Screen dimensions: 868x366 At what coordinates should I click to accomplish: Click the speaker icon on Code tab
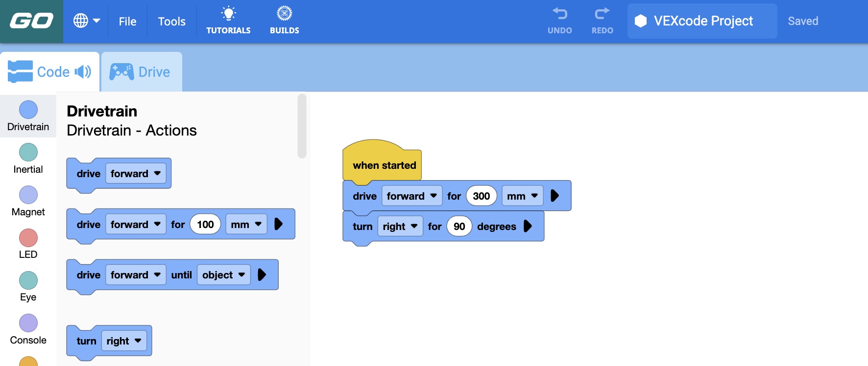(83, 72)
